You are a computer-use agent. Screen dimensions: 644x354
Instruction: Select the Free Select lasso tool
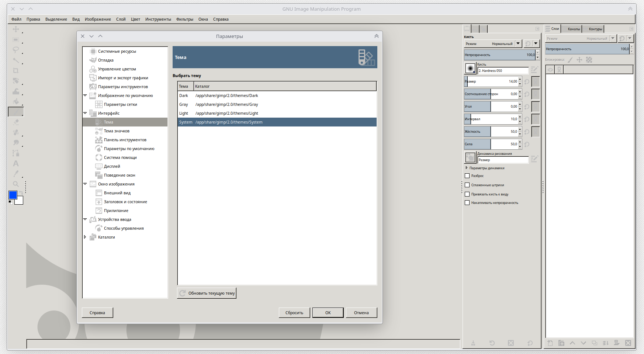pyautogui.click(x=16, y=50)
